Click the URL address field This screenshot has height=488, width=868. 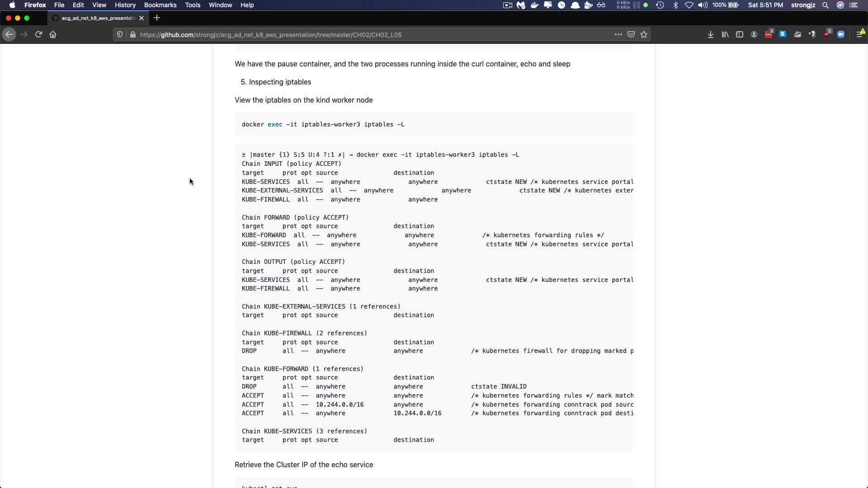(x=362, y=34)
